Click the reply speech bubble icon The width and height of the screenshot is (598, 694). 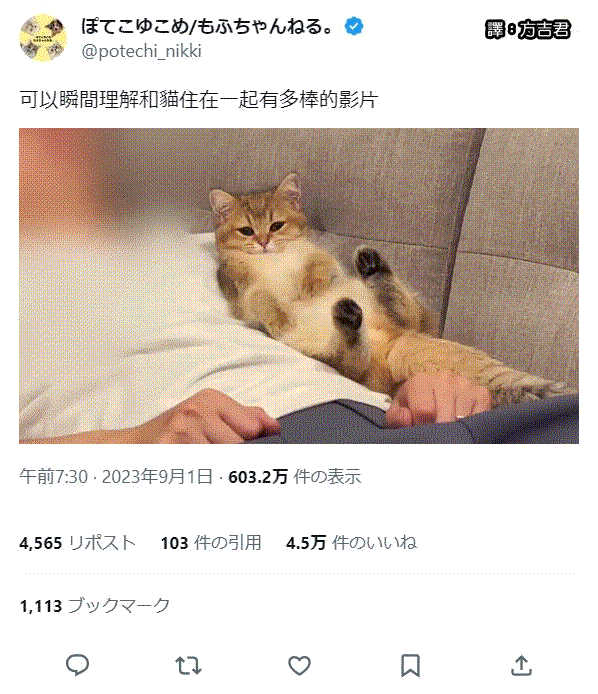pyautogui.click(x=77, y=665)
